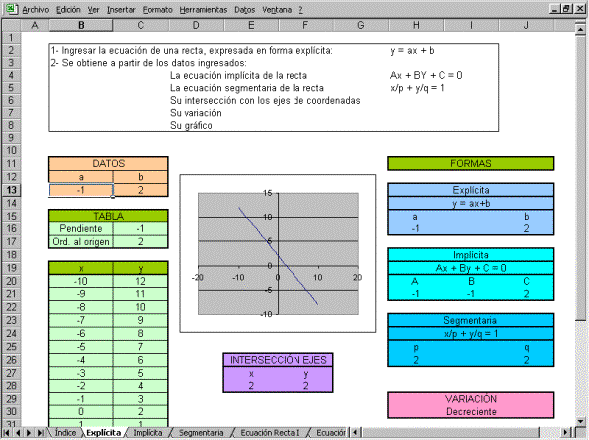This screenshot has width=589, height=440.
Task: Click the select-all corner box
Action: click(x=11, y=25)
